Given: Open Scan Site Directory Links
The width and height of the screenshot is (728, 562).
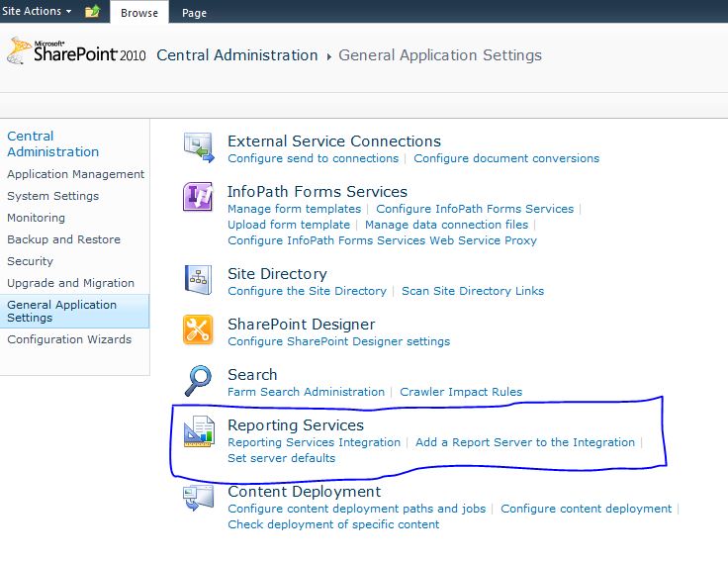Looking at the screenshot, I should [473, 291].
